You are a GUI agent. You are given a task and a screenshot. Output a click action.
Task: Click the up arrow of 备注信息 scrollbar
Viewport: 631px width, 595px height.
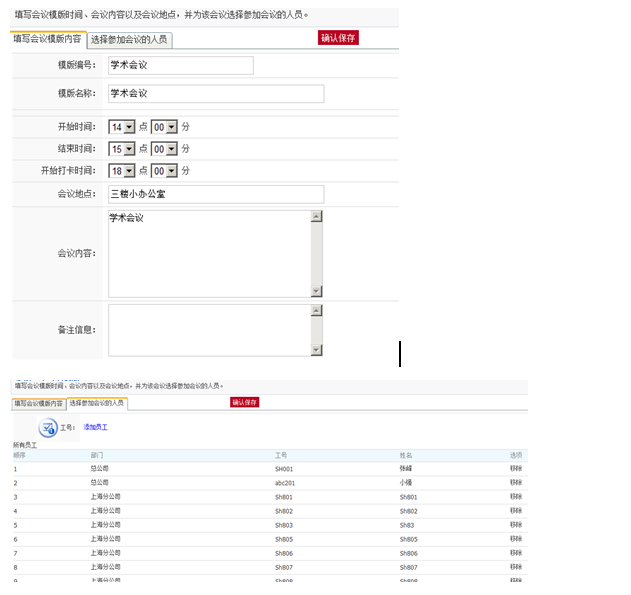[x=317, y=311]
